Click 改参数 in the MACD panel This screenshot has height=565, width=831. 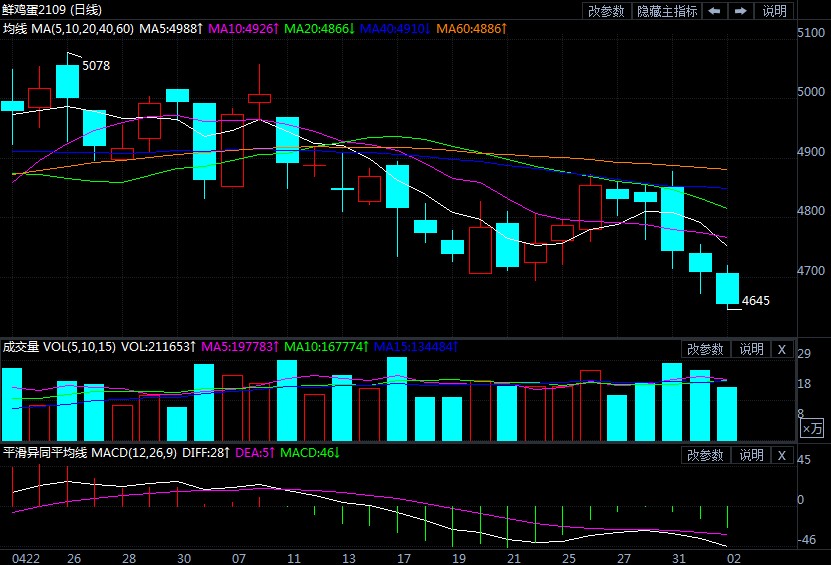pos(705,455)
